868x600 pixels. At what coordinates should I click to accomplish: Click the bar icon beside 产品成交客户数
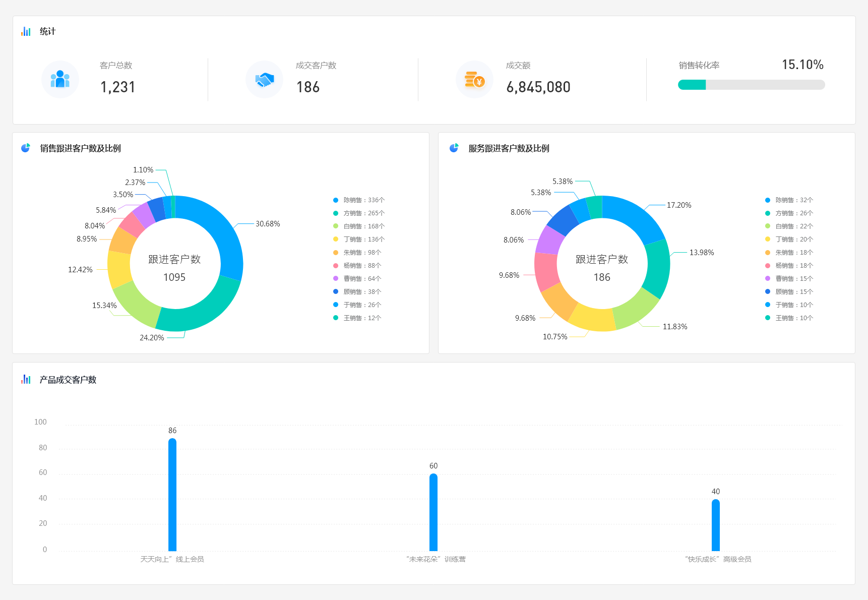pyautogui.click(x=26, y=379)
